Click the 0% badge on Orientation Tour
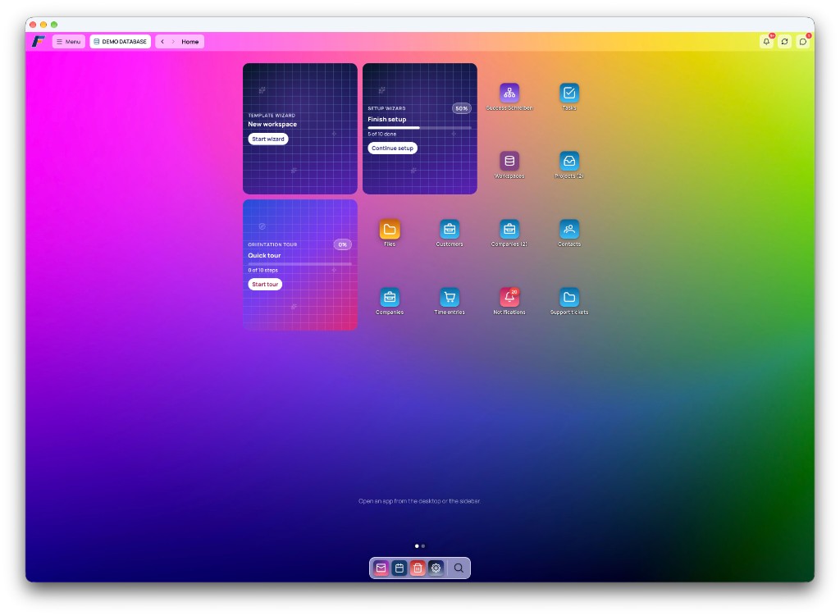 342,244
